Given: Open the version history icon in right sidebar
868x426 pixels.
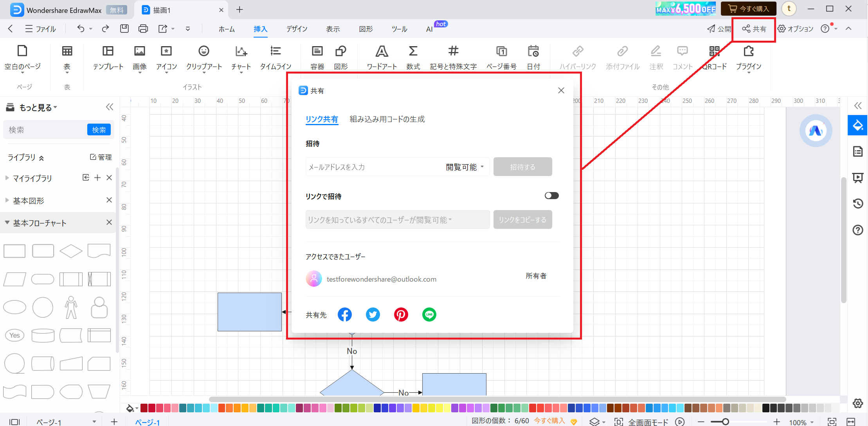Looking at the screenshot, I should 858,203.
